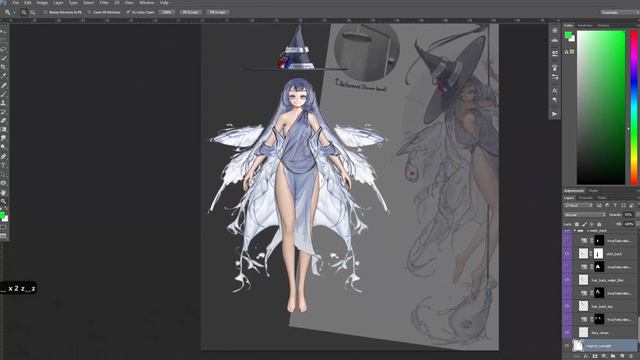The image size is (640, 360).
Task: Select the Pen tool
Action: 4,156
